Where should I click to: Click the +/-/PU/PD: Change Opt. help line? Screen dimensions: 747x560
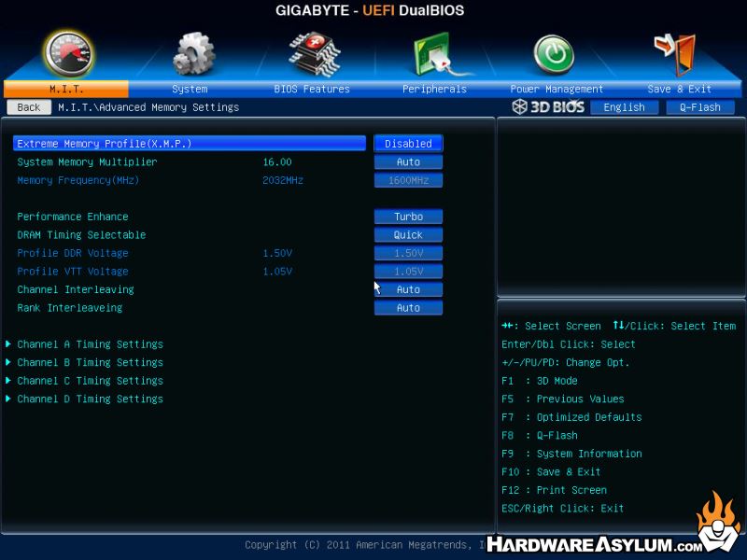[x=566, y=362]
